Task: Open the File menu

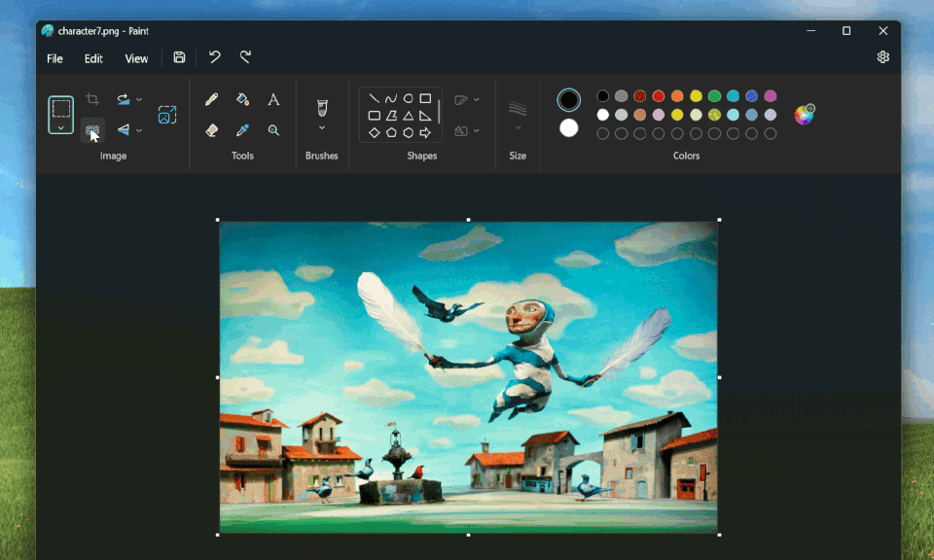Action: pos(54,58)
